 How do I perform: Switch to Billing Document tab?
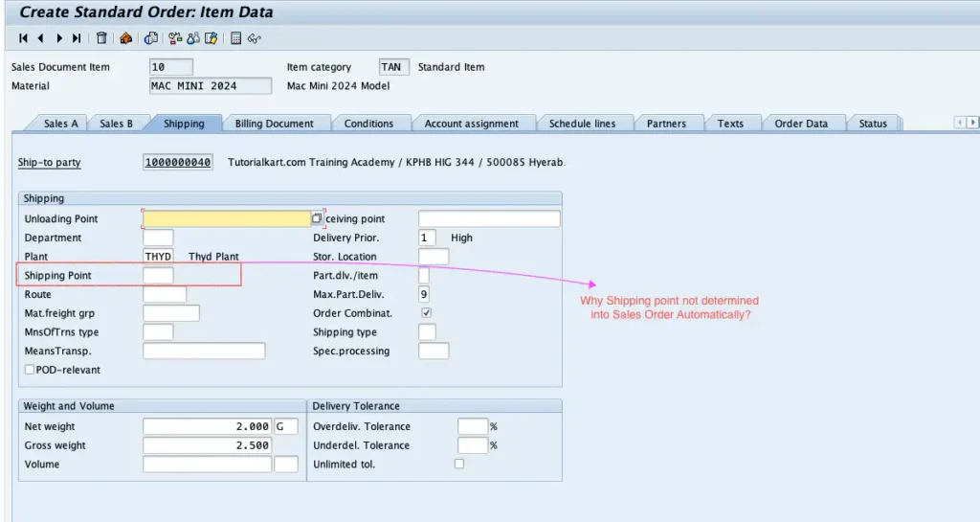point(275,124)
